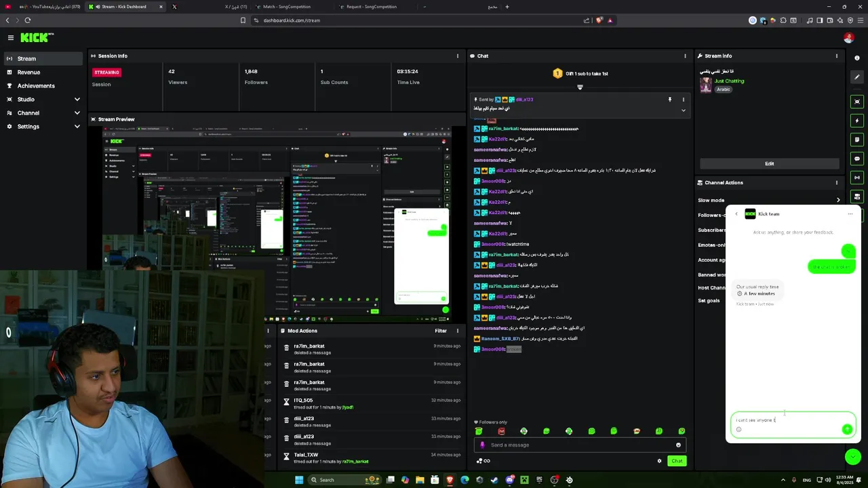The width and height of the screenshot is (868, 488).
Task: Go back in Kick team support chat
Action: [x=736, y=214]
